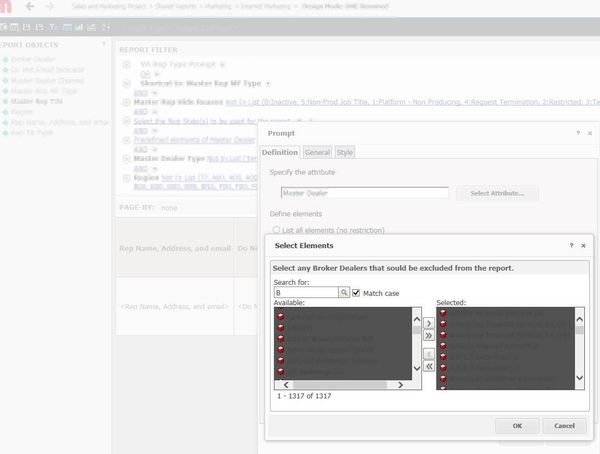Select Master Rep TIN object
The image size is (600, 454).
tap(32, 101)
